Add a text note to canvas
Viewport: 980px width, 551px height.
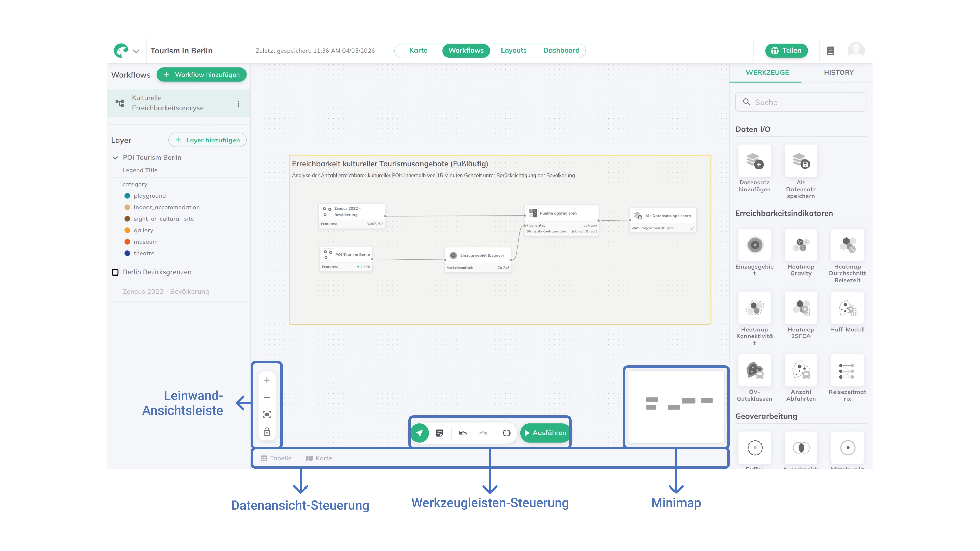pos(439,433)
